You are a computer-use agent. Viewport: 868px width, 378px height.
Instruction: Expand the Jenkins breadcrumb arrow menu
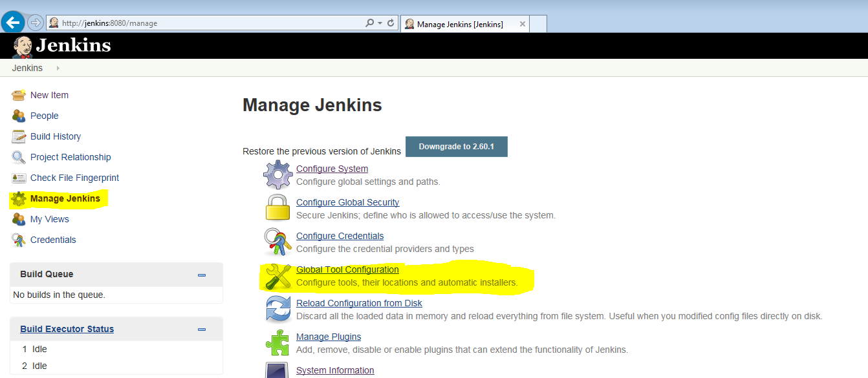(x=58, y=68)
